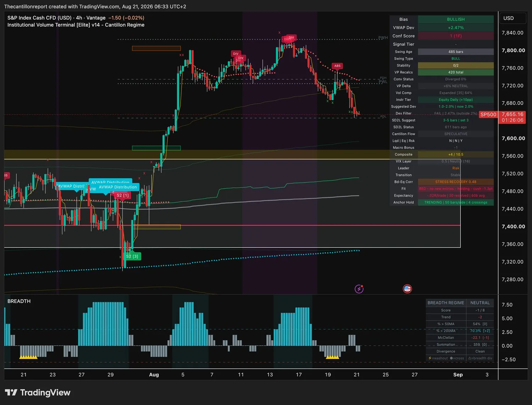Select the Sep label on time axis
The height and width of the screenshot is (405, 532).
click(x=458, y=375)
